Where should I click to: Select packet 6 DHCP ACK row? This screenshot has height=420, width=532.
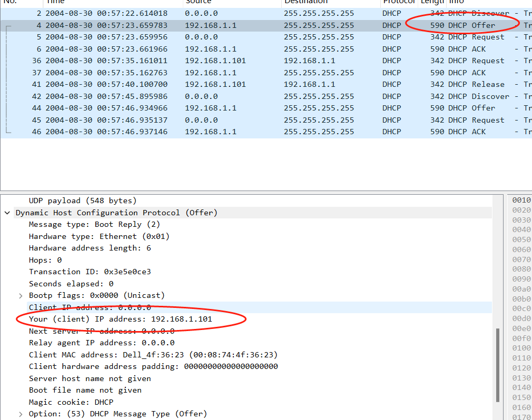tap(211, 49)
